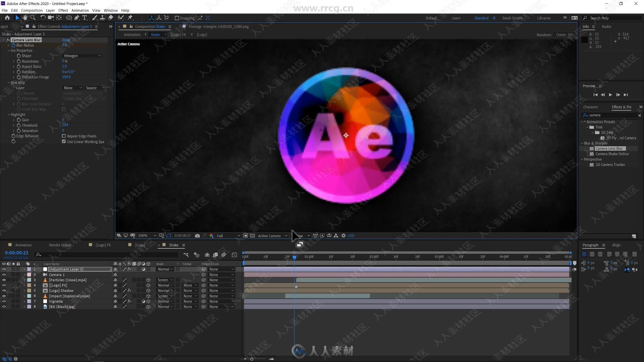Switch to the Audio panel tab
This screenshot has width=644, height=362.
click(x=606, y=26)
